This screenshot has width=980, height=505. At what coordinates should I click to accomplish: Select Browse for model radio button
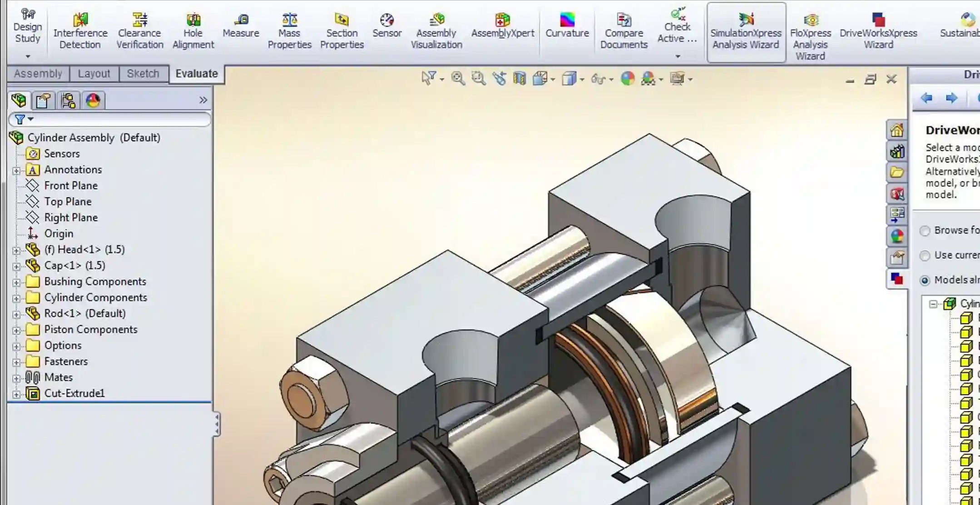tap(925, 231)
